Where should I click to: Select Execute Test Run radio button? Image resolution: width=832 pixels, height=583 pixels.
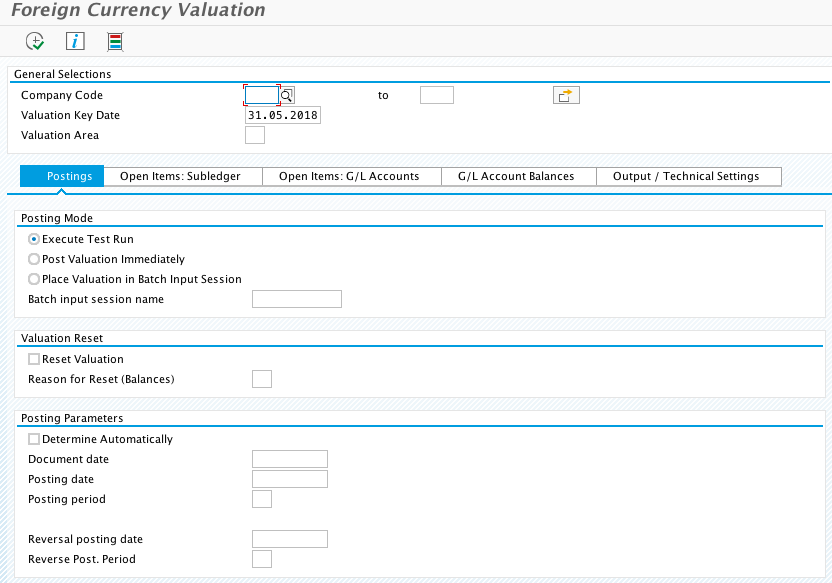pyautogui.click(x=35, y=239)
